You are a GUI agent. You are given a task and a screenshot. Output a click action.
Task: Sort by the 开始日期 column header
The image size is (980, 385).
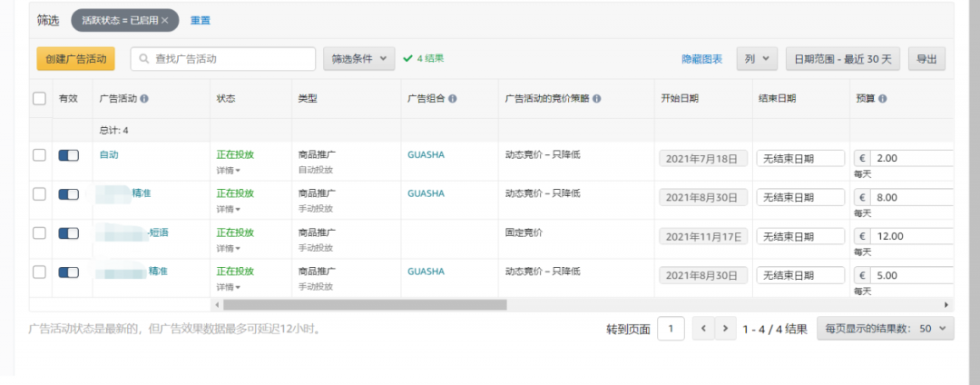pos(680,99)
